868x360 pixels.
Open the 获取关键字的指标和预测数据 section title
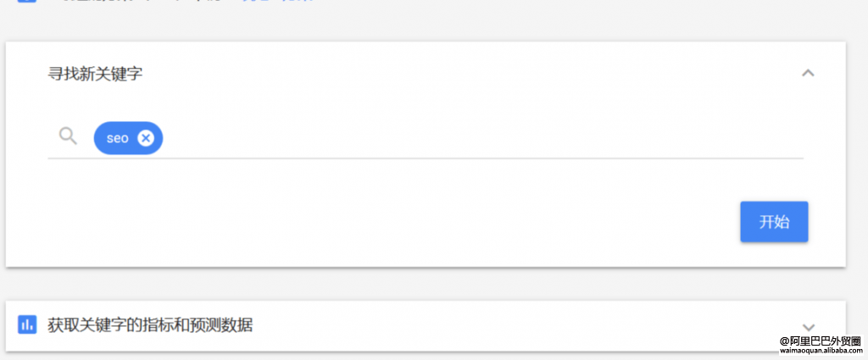150,325
